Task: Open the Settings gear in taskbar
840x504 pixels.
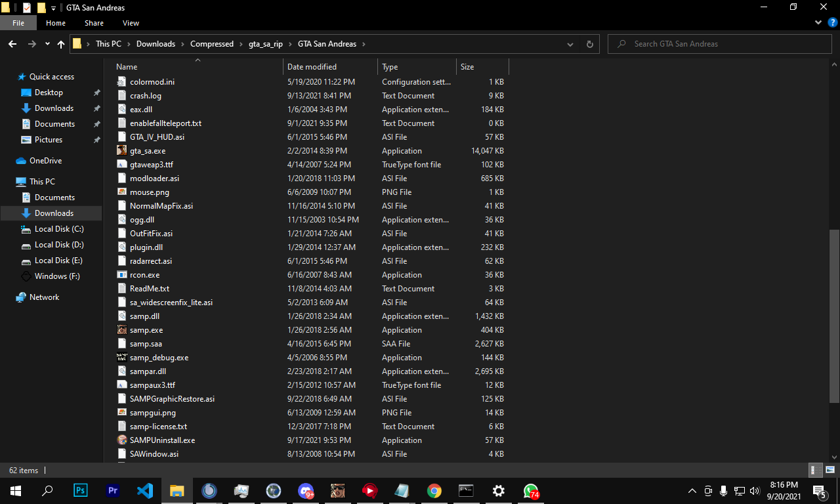Action: pos(499,490)
